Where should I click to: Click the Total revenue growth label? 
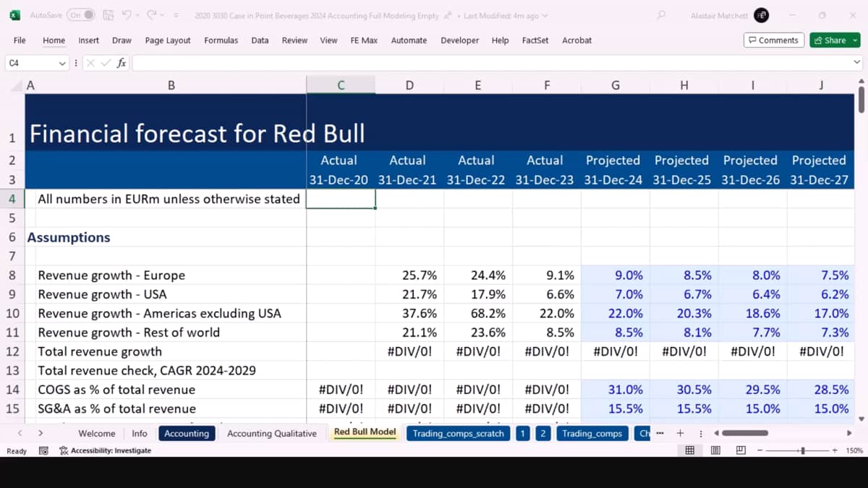(100, 351)
